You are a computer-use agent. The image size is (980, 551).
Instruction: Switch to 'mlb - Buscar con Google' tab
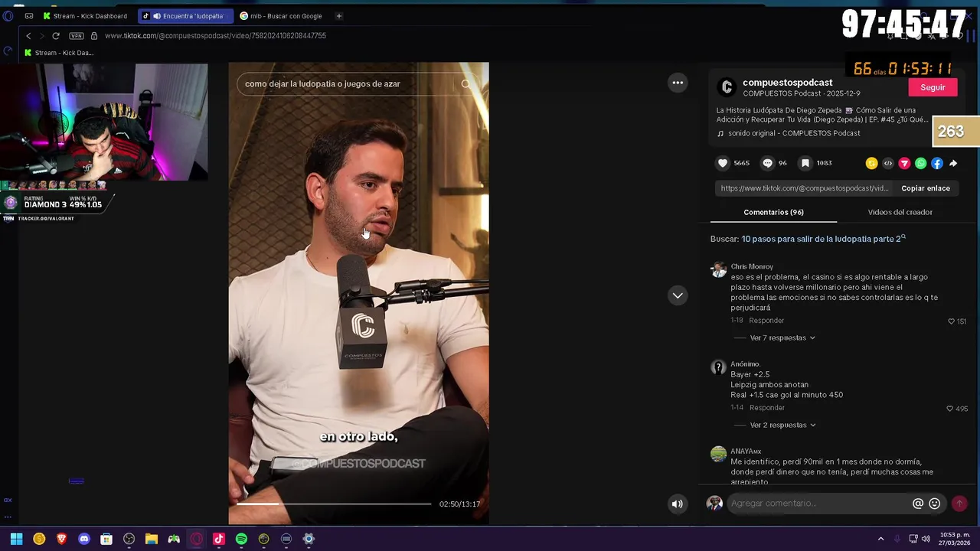coord(280,16)
